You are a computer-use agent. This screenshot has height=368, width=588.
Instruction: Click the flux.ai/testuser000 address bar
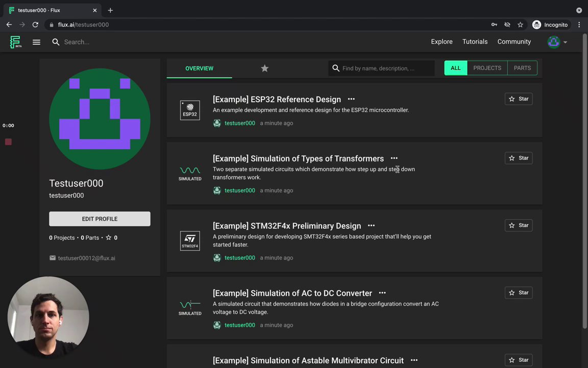(83, 25)
